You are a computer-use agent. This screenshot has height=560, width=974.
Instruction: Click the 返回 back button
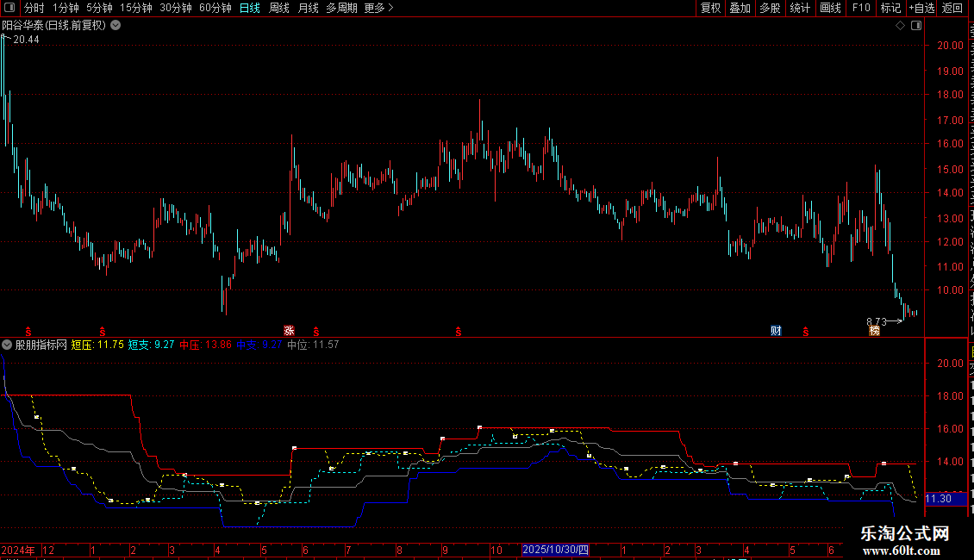[952, 8]
